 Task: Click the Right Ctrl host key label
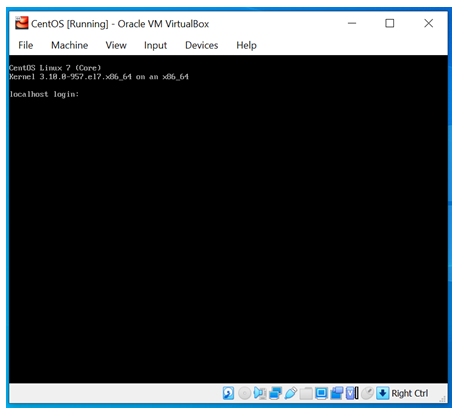click(x=410, y=393)
